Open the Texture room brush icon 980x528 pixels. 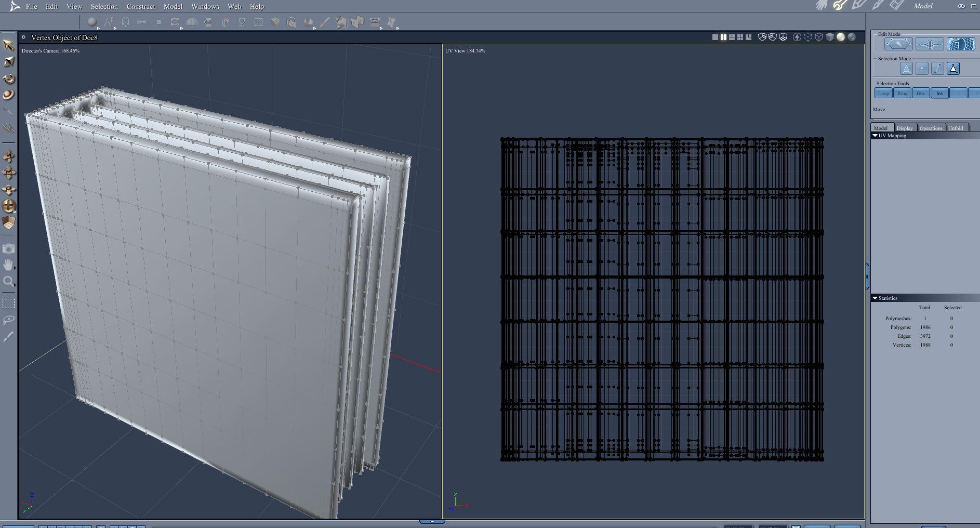click(878, 6)
